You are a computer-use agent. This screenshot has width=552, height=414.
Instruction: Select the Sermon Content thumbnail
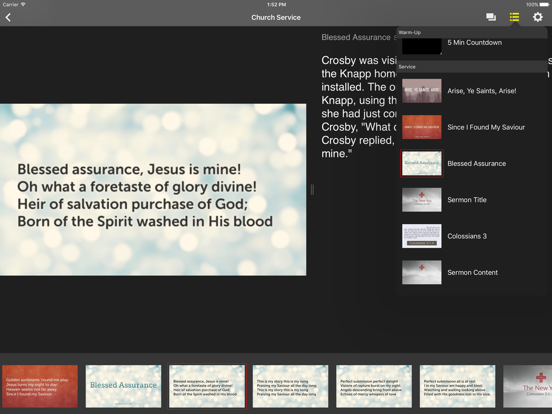point(422,272)
